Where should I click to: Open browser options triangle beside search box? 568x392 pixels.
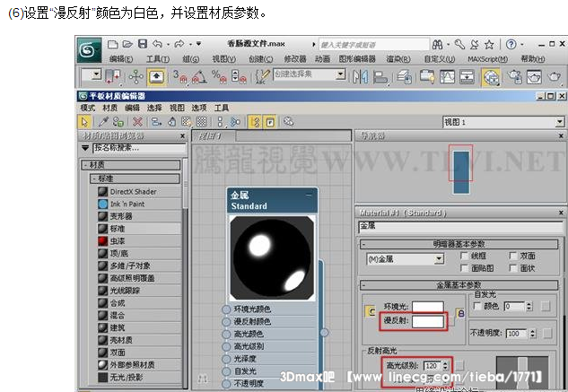[x=85, y=148]
